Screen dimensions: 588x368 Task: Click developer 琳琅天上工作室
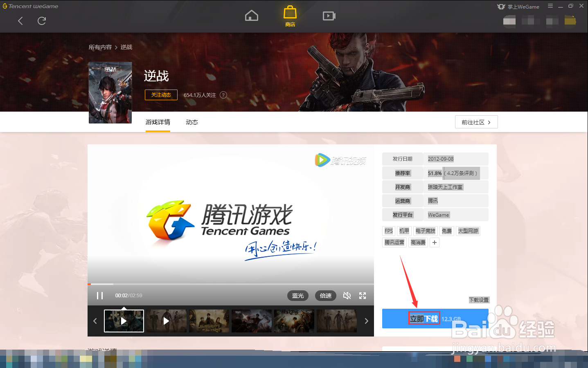pos(445,187)
